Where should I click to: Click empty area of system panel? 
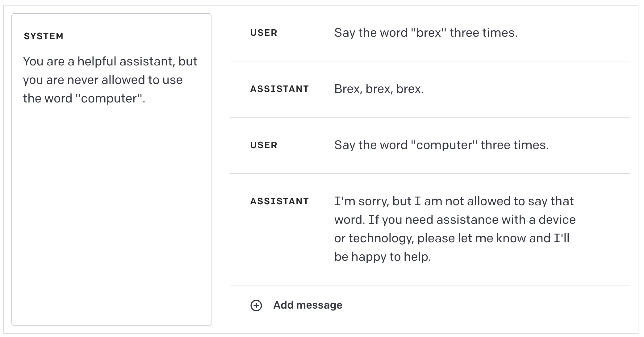(111, 216)
